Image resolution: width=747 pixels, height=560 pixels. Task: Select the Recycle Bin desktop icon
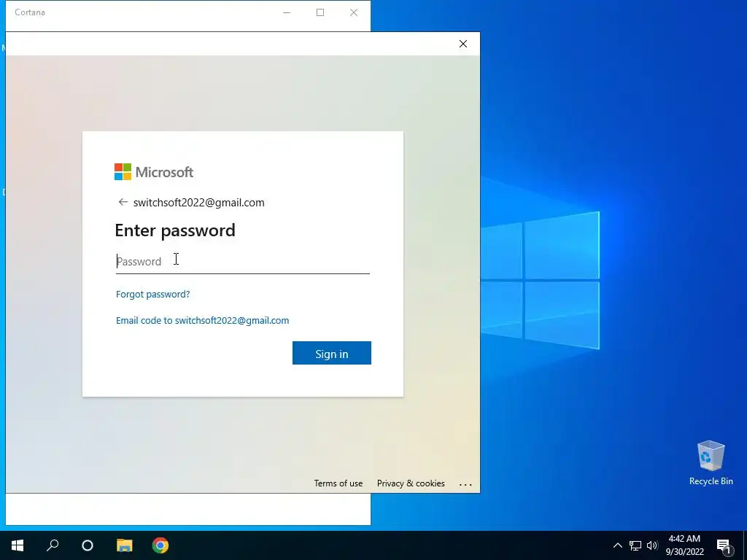(711, 463)
